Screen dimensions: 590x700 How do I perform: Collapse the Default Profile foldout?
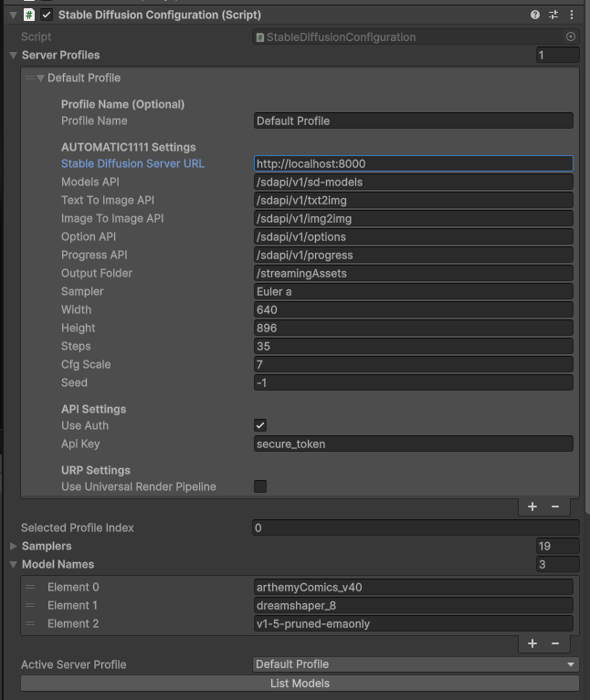(x=41, y=78)
